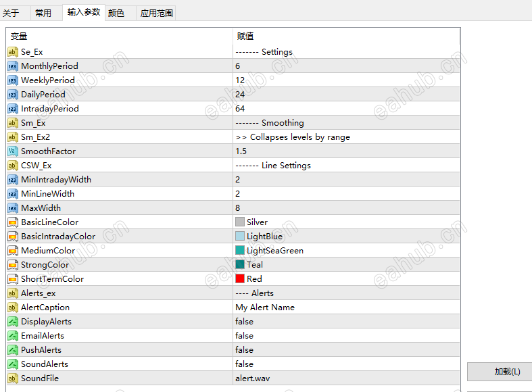Select the string icon beside SoundFile

(x=13, y=378)
